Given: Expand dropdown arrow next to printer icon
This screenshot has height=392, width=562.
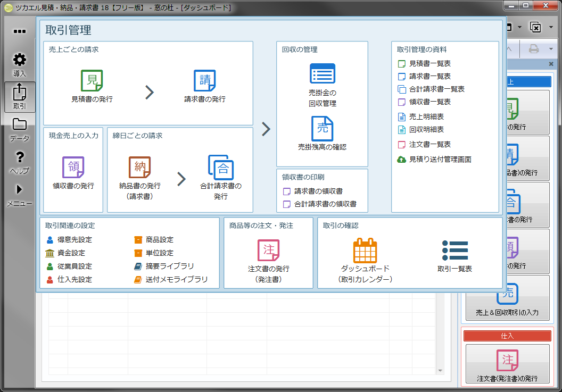Looking at the screenshot, I should (x=551, y=49).
